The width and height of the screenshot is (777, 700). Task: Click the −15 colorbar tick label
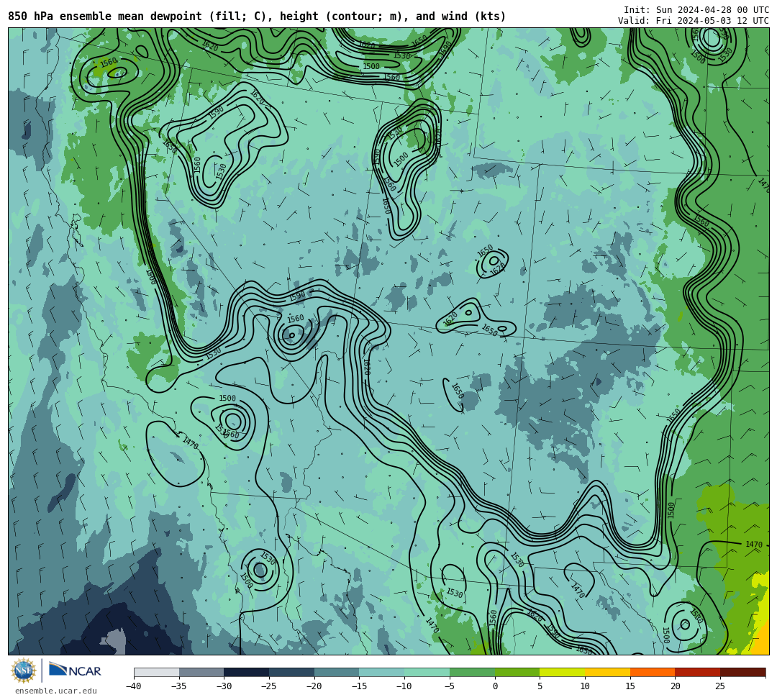tap(359, 686)
